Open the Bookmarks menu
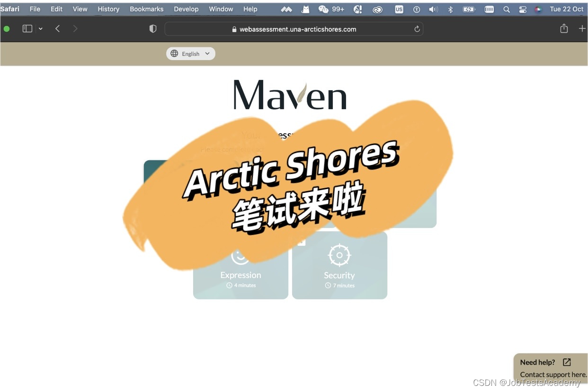Viewport: 588px width, 392px height. [x=147, y=9]
